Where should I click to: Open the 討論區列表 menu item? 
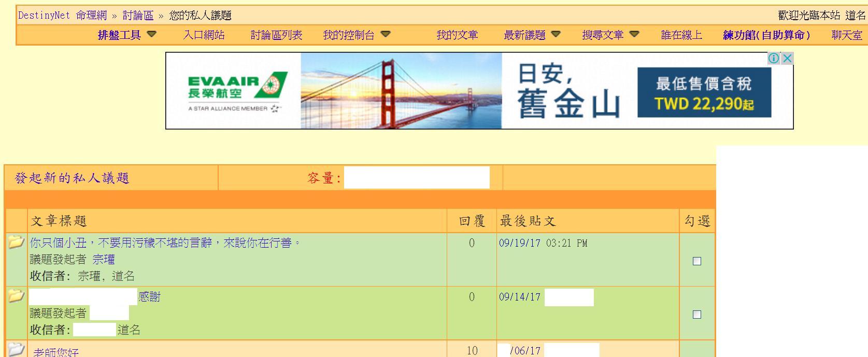pos(276,35)
